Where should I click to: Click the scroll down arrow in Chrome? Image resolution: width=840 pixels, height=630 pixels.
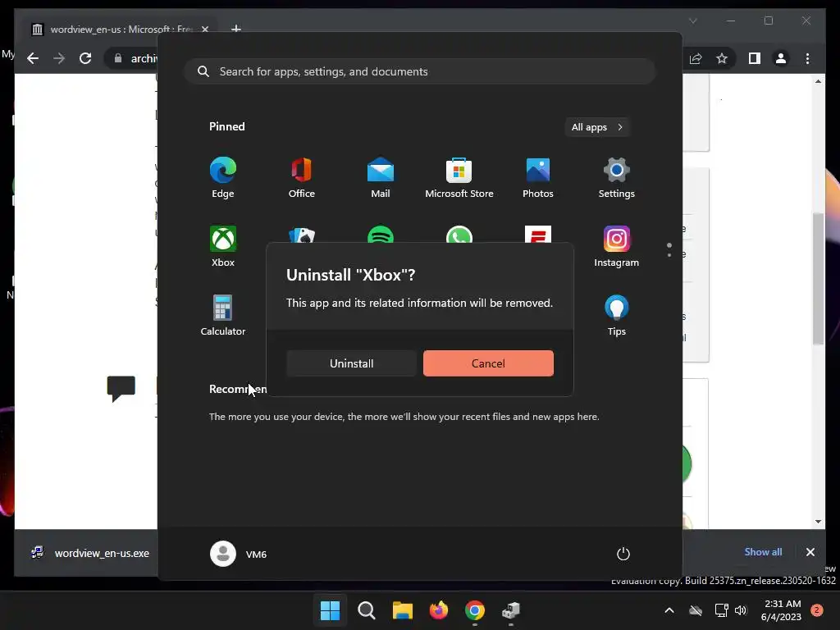tap(818, 521)
